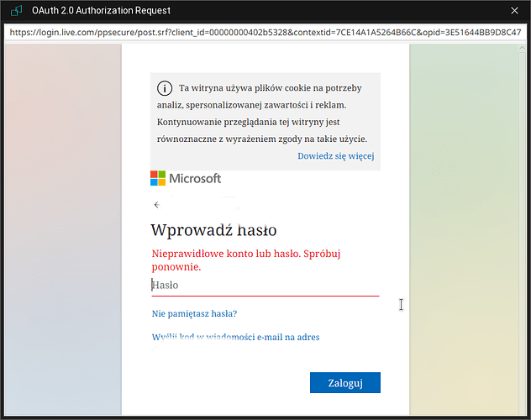531x420 pixels.
Task: Close the OAuth 2.0 Authorization Request window
Action: [515, 11]
